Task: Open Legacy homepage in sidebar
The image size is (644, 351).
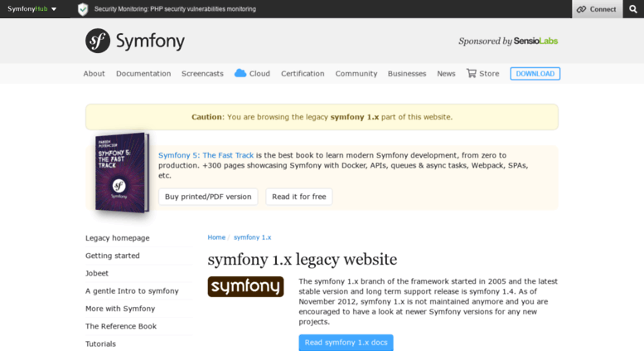Action: 118,238
